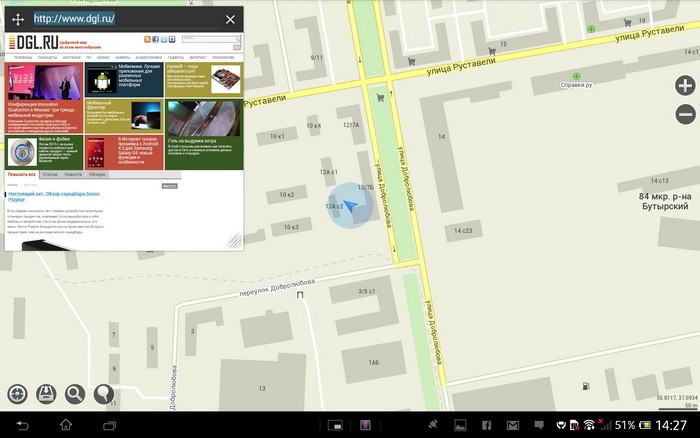Tap the Справки.ру map marker
Screen dimensions: 700x438
click(575, 77)
